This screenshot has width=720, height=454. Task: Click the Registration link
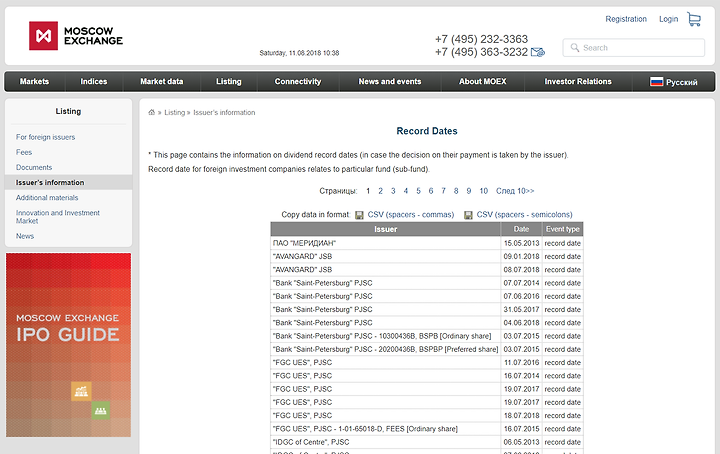click(x=626, y=19)
